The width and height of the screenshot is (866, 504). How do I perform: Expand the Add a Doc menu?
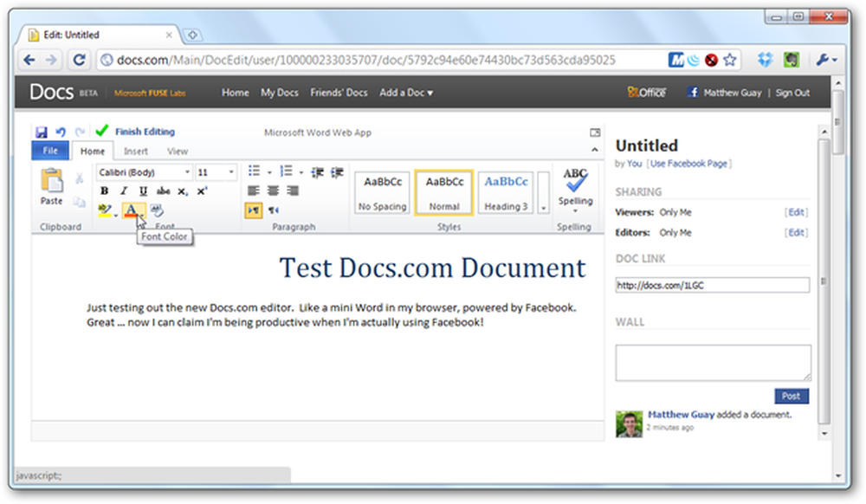pyautogui.click(x=406, y=93)
